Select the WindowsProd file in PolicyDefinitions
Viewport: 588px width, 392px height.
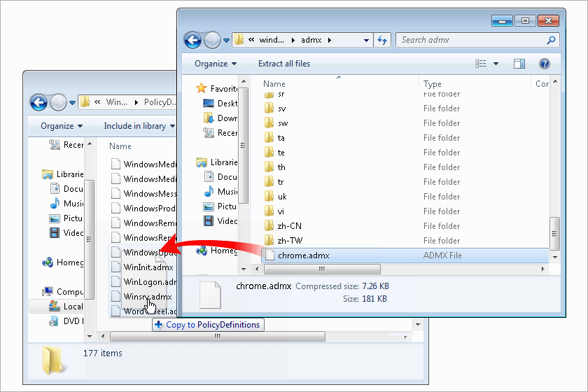pyautogui.click(x=143, y=208)
